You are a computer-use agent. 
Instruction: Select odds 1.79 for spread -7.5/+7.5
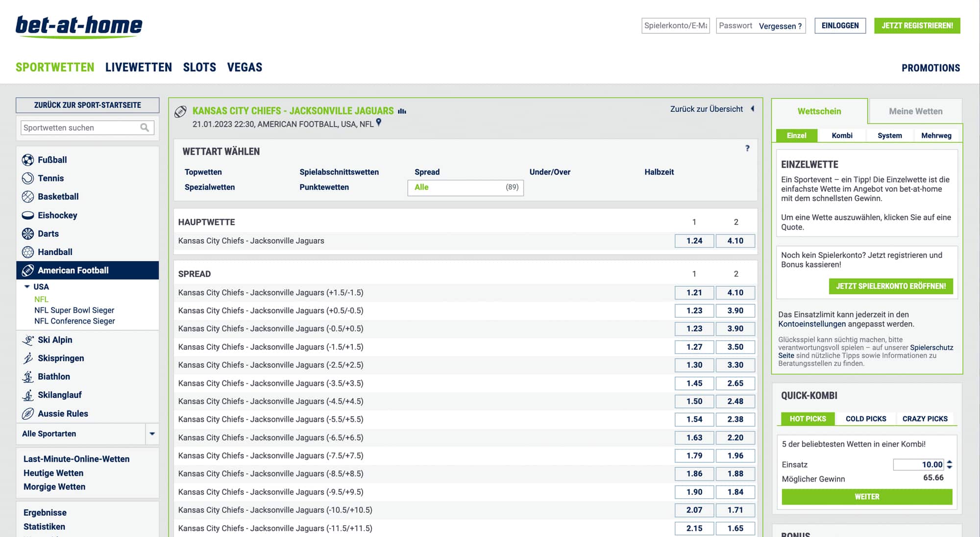point(694,456)
